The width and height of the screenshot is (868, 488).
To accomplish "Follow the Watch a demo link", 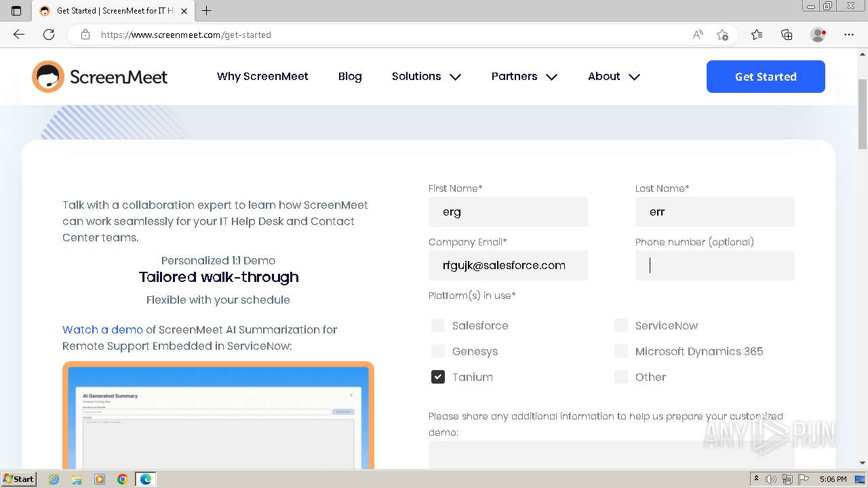I will [x=102, y=329].
